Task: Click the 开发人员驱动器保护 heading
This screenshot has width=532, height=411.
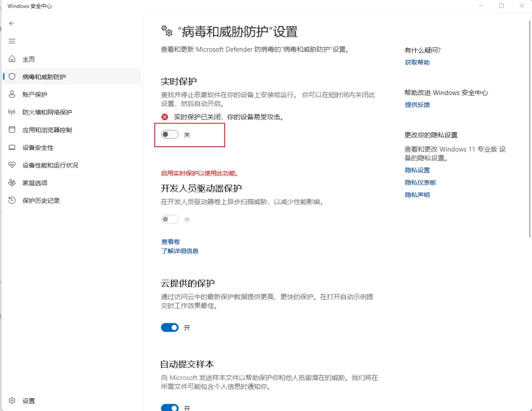Action: tap(201, 188)
